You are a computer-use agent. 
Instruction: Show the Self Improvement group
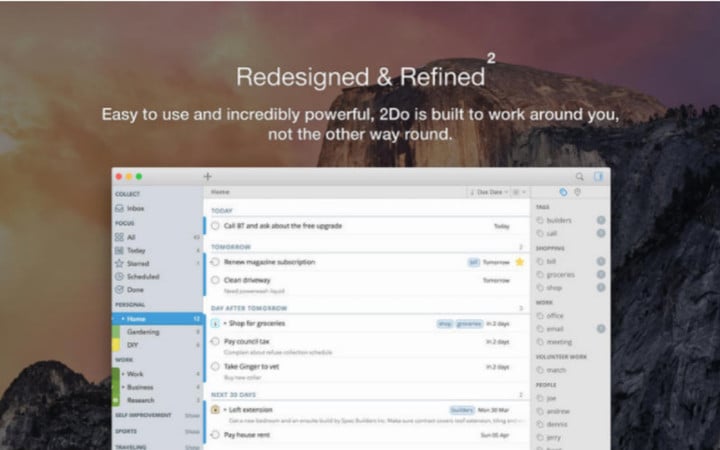point(192,416)
